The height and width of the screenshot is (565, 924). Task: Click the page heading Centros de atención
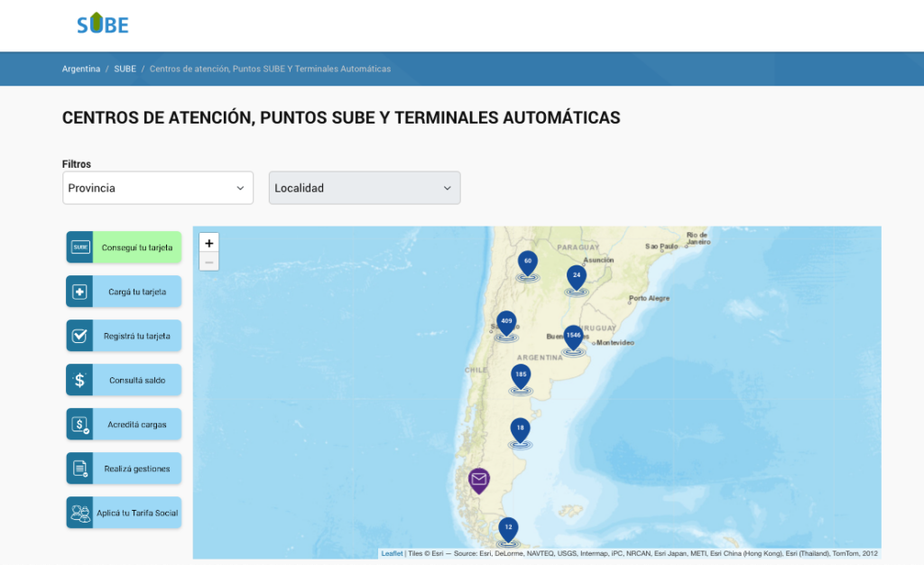(x=341, y=118)
